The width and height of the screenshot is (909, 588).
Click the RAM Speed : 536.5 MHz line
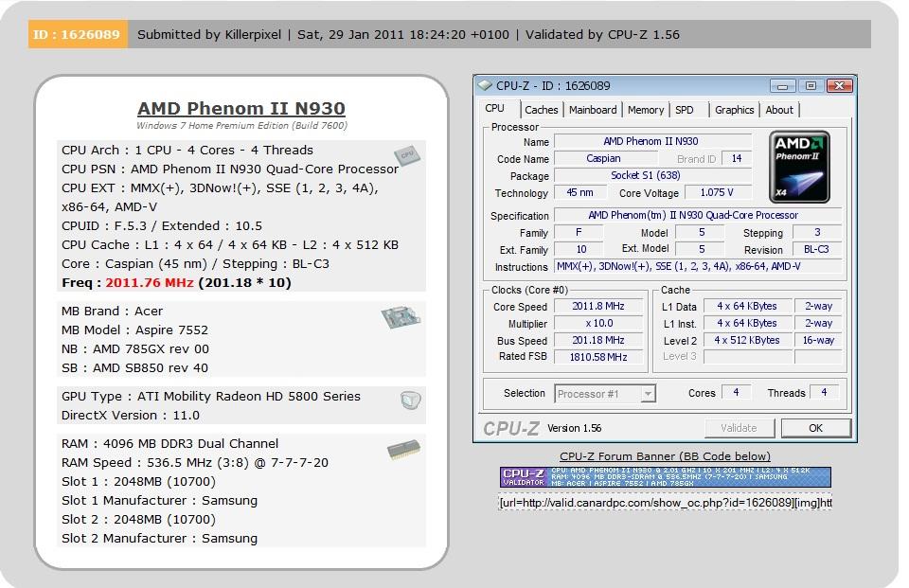coord(195,463)
